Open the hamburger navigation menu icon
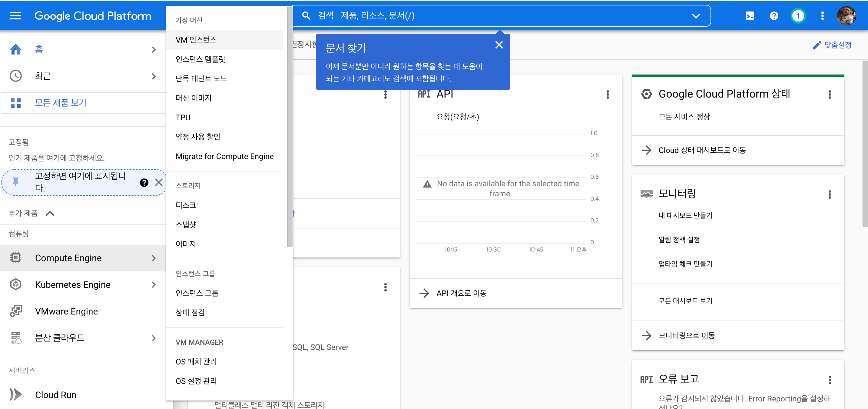Image resolution: width=868 pixels, height=409 pixels. coord(15,16)
